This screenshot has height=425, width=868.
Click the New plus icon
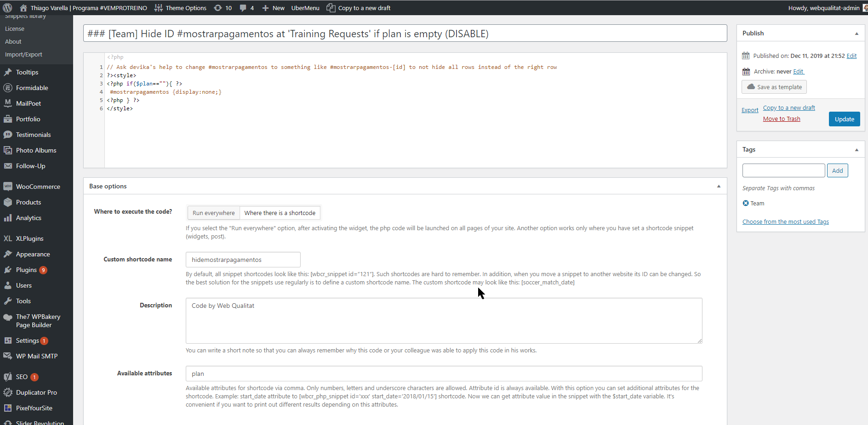(265, 8)
